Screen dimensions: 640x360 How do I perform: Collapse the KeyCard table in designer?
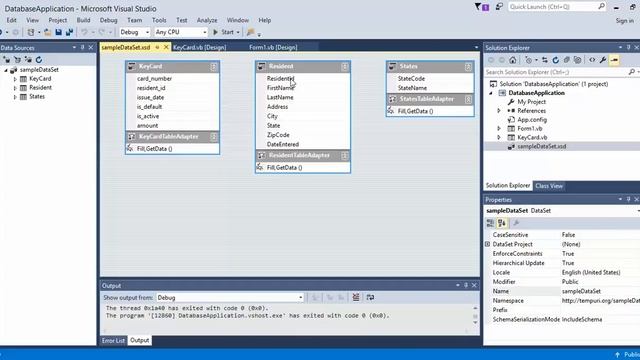[213, 67]
